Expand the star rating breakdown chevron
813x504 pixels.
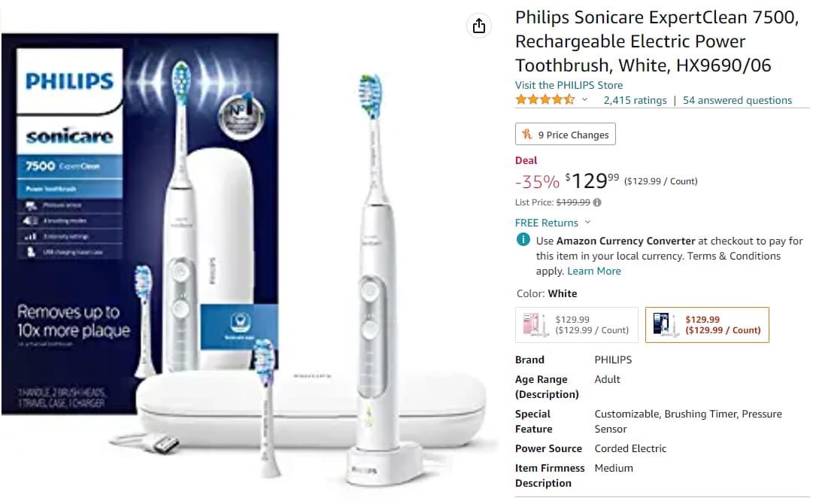tap(584, 99)
